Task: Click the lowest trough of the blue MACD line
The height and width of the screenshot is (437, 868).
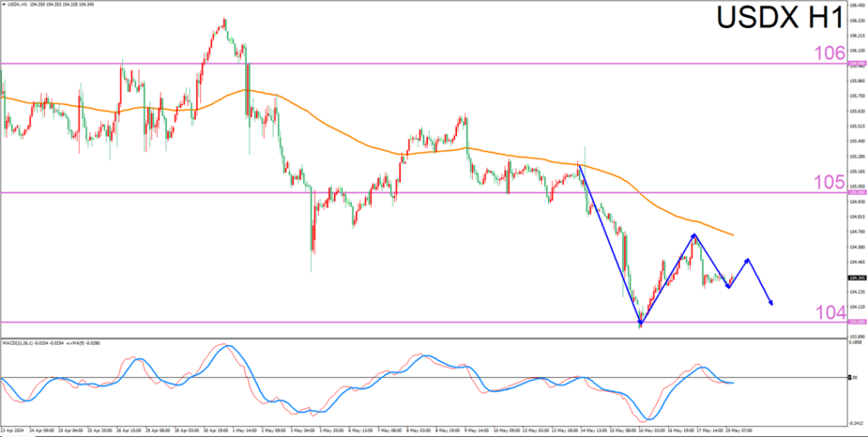Action: 648,418
